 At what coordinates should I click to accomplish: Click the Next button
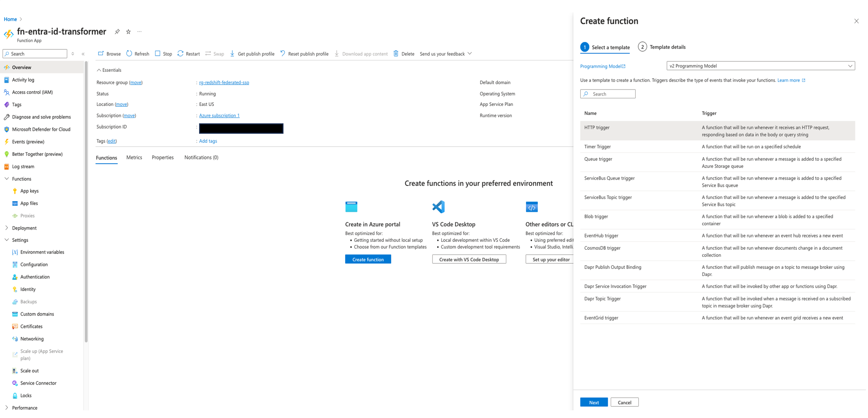pyautogui.click(x=594, y=403)
